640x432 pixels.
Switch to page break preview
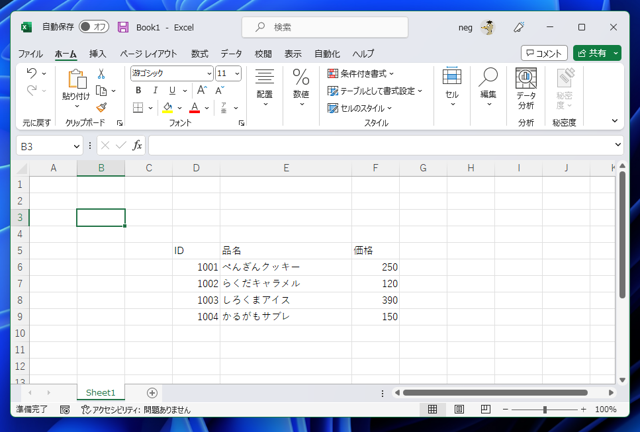click(486, 409)
